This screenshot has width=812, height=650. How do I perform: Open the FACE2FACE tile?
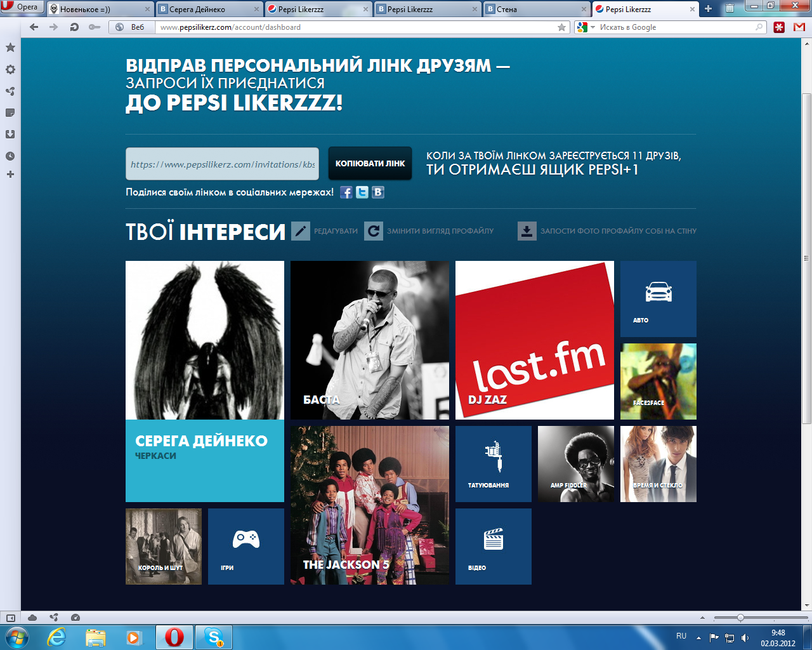pyautogui.click(x=658, y=381)
